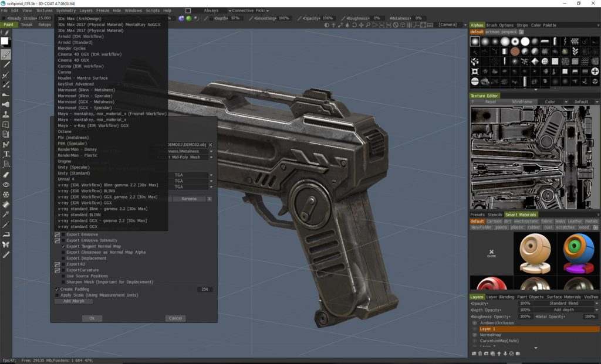Select the Brush tool in left toolbar
The width and height of the screenshot is (601, 364).
(x=6, y=55)
